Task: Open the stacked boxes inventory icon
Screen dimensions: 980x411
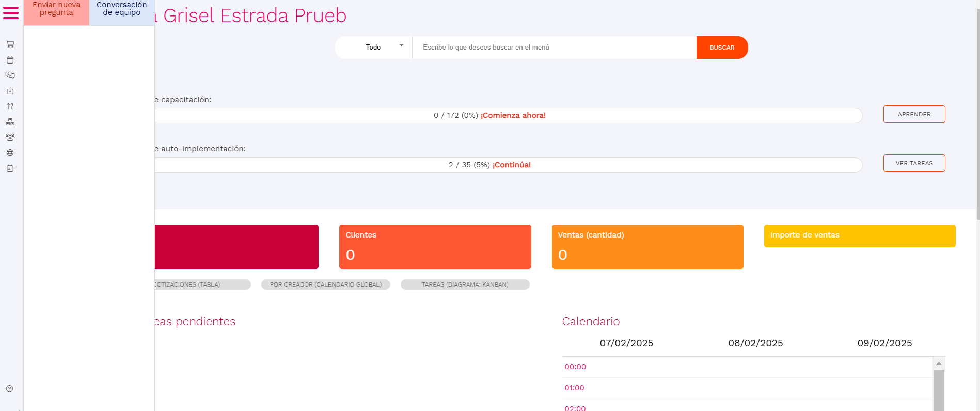Action: pyautogui.click(x=10, y=122)
